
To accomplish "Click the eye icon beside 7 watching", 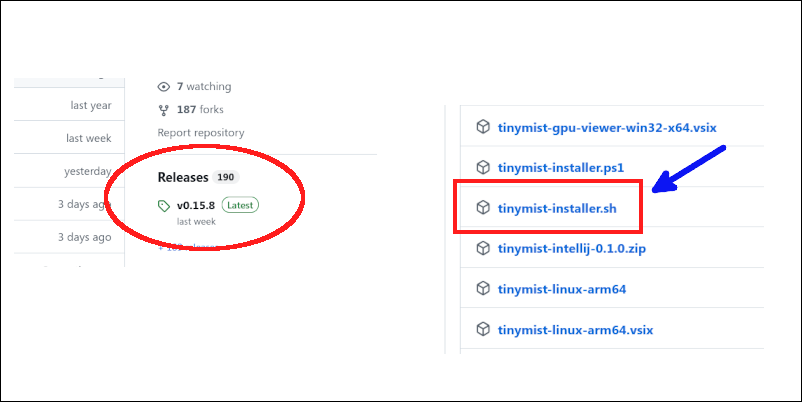I will [x=164, y=87].
